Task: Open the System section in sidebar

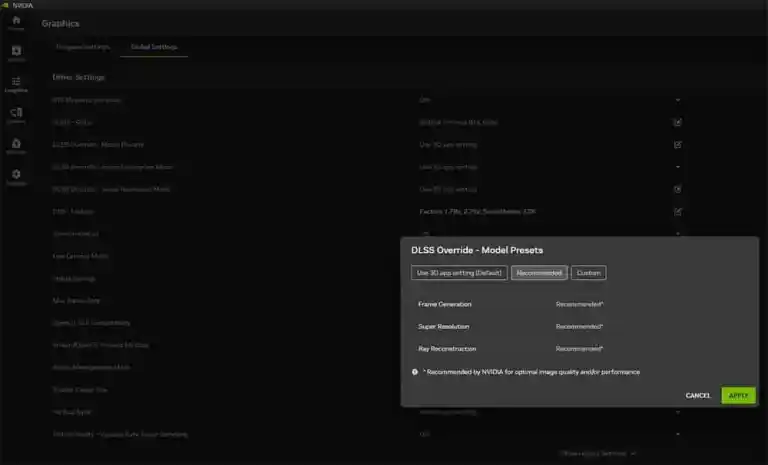Action: pos(16,115)
